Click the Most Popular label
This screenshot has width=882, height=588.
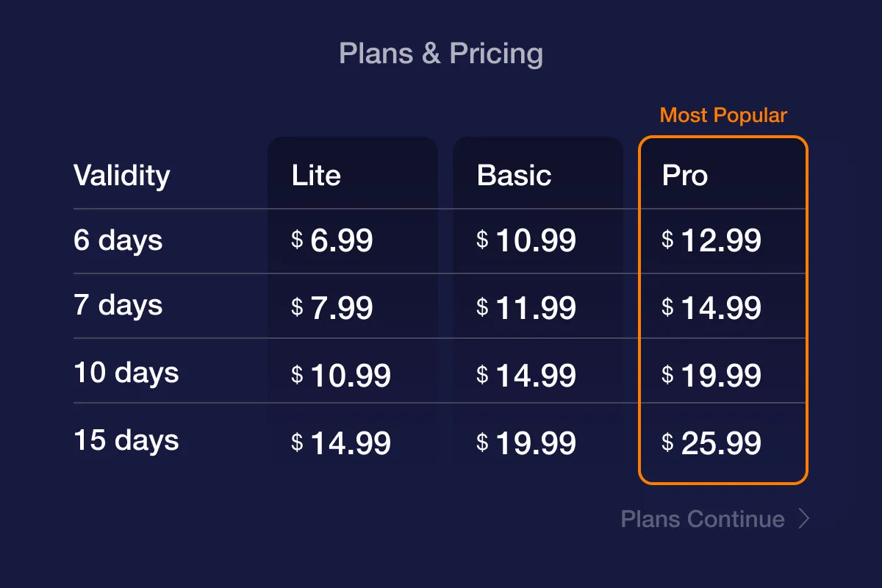pyautogui.click(x=723, y=115)
